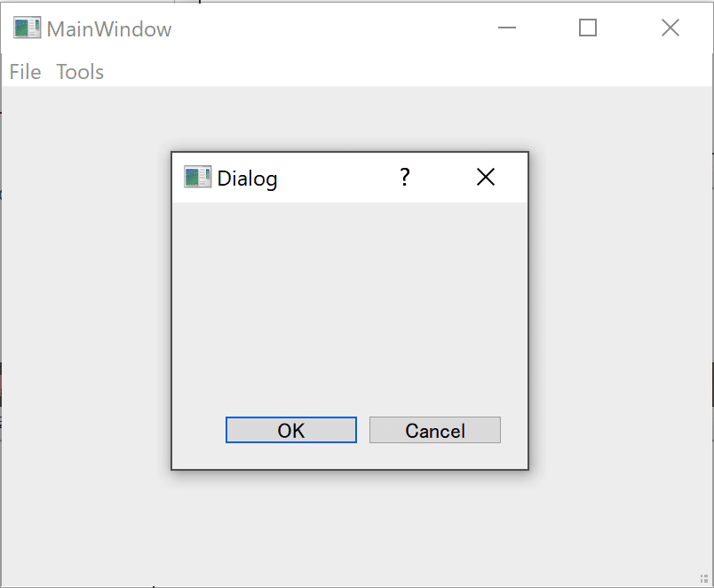The image size is (714, 588).
Task: Click the resize grip in bottom-right corner
Action: pos(706,580)
